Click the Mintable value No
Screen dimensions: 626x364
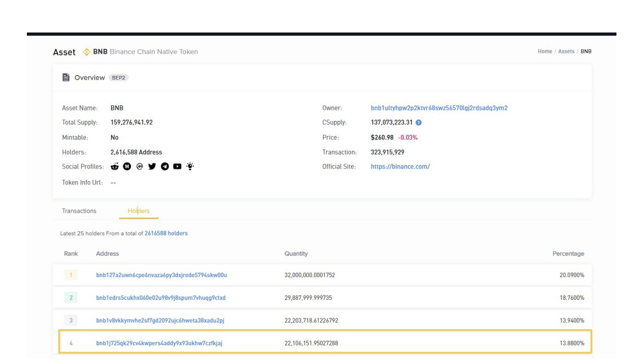click(114, 137)
